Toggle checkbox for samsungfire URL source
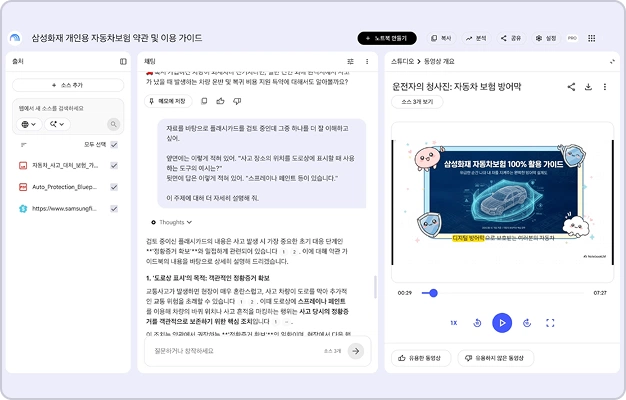The image size is (626, 400). pyautogui.click(x=114, y=208)
